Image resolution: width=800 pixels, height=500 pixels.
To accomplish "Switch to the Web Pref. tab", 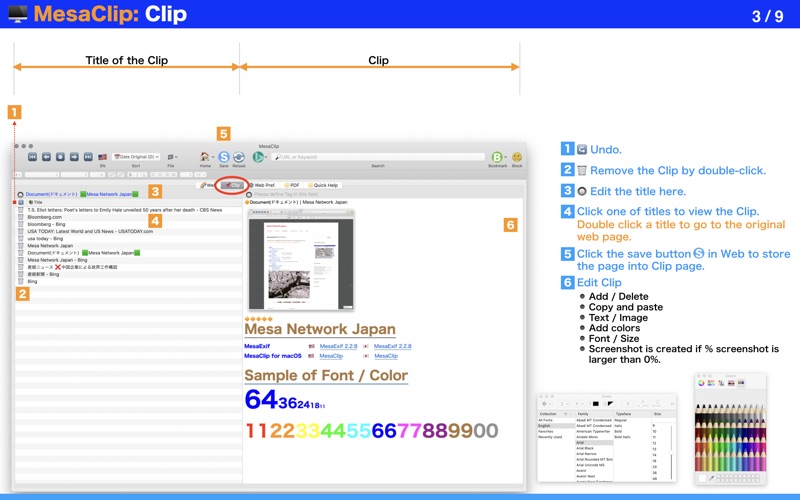I will click(x=262, y=185).
